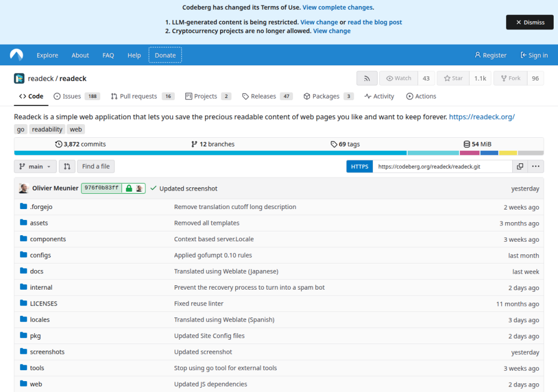Click Olivier Meunier's author avatar

point(24,188)
